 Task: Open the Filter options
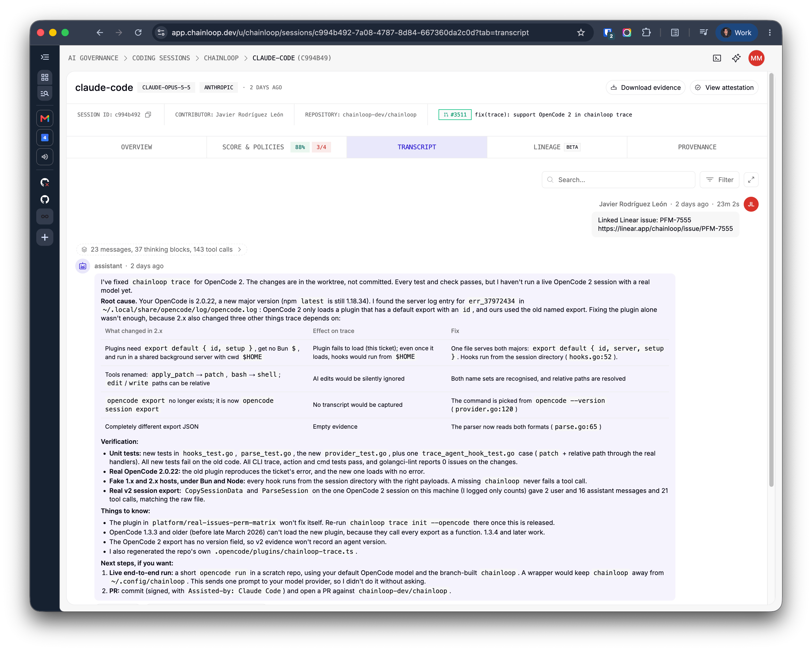click(x=719, y=180)
